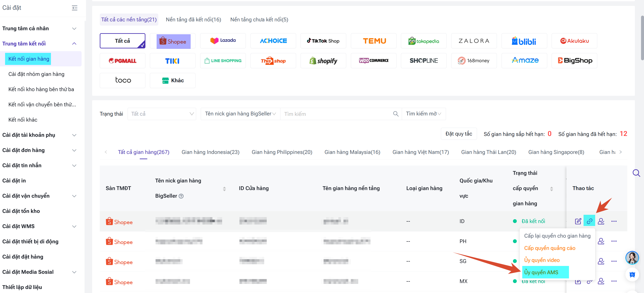This screenshot has width=644, height=293.
Task: Expand Trung tâm cá nhân section
Action: (74, 29)
